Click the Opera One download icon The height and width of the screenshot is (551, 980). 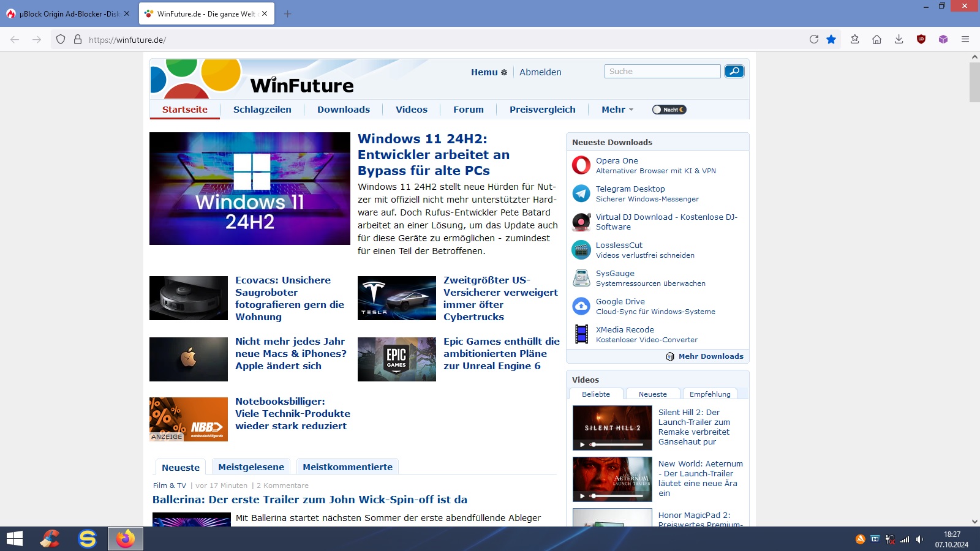coord(581,165)
